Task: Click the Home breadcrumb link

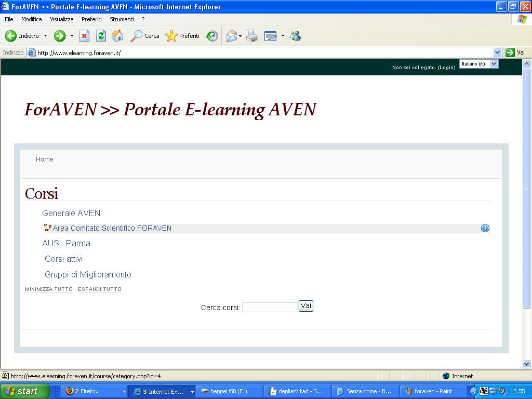Action: pyautogui.click(x=45, y=159)
